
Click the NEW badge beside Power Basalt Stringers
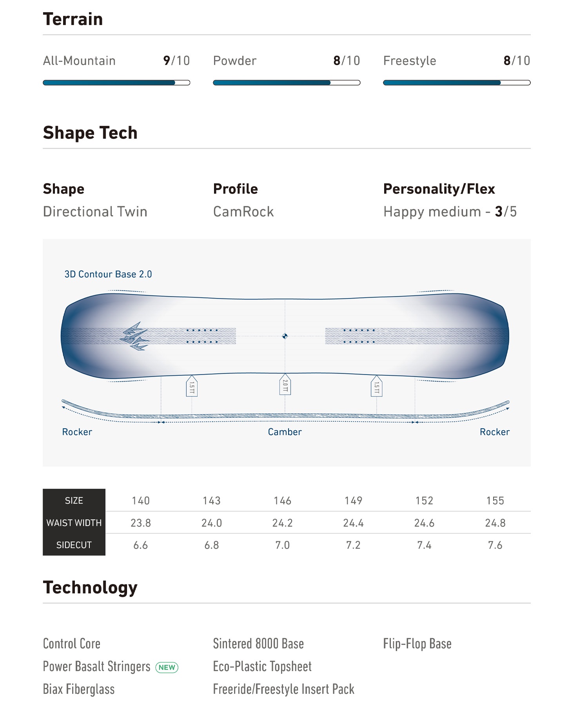[x=167, y=667]
